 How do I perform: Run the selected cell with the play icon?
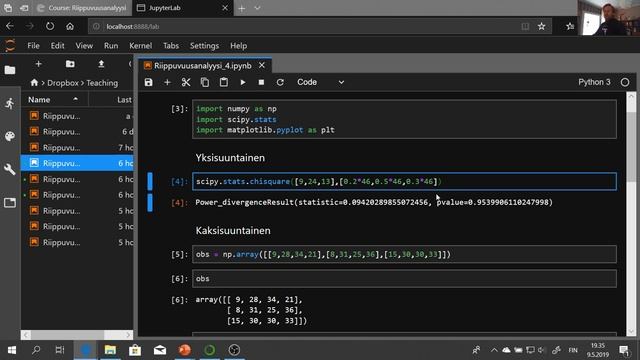pyautogui.click(x=243, y=82)
